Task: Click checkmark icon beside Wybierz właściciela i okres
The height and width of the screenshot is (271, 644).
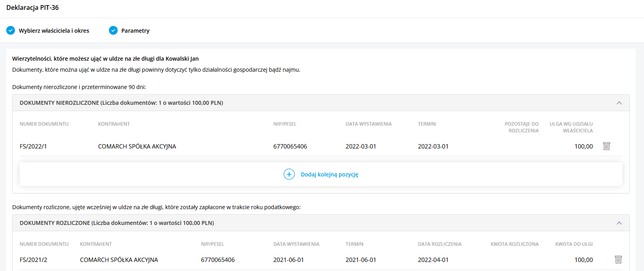Action: tap(11, 30)
